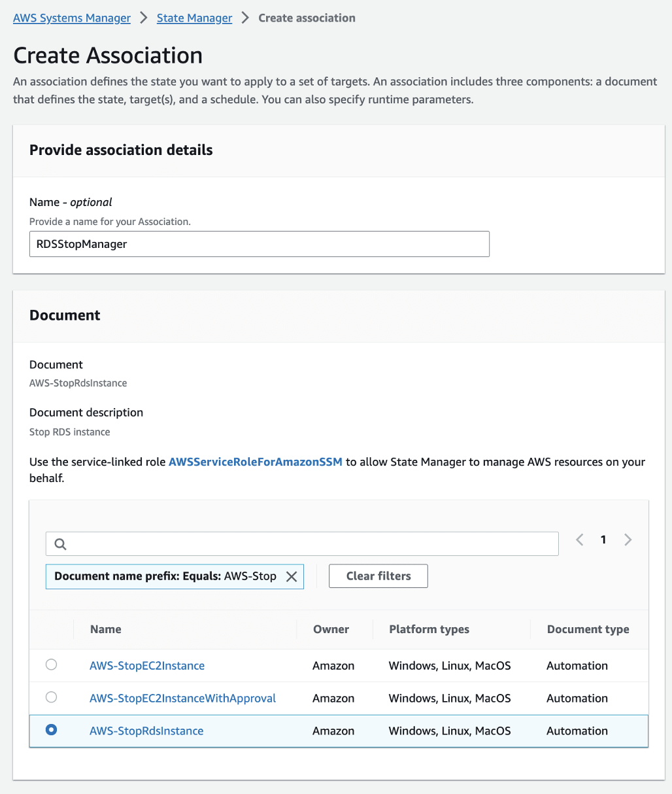Click the association Name input field

point(260,244)
